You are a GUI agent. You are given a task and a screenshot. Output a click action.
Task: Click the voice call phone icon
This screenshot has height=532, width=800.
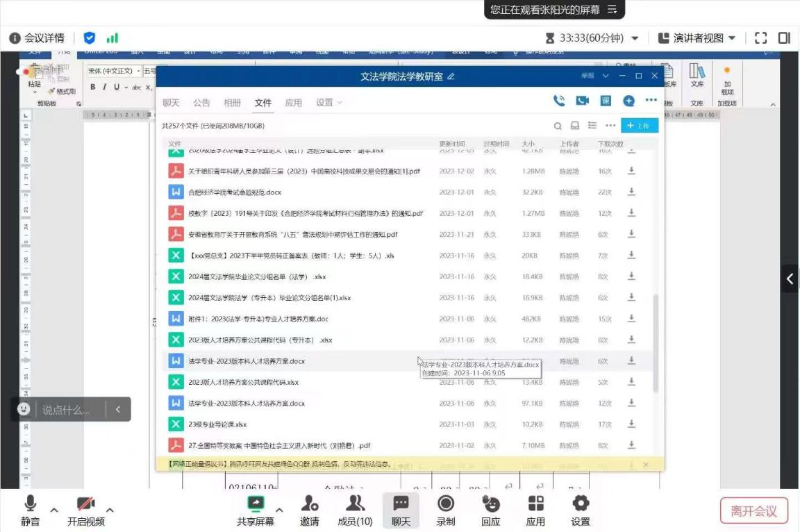pos(559,101)
